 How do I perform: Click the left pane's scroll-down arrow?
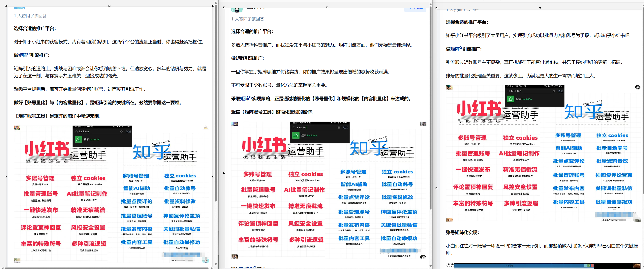coord(216,264)
